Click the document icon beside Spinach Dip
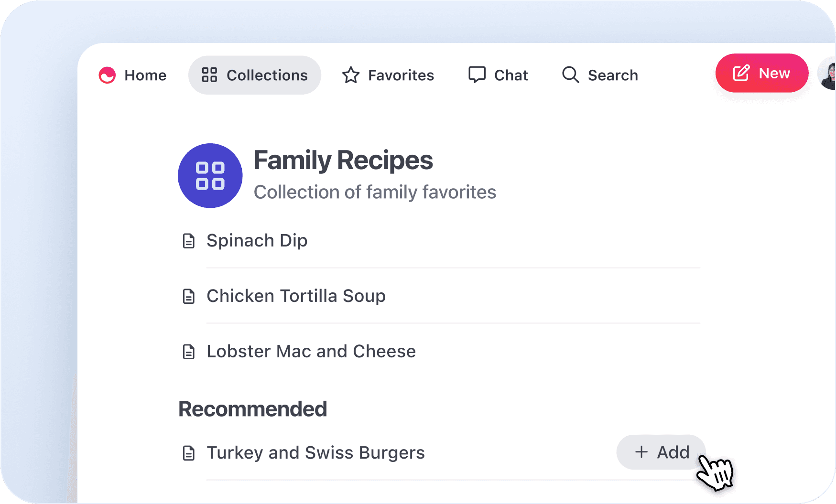Viewport: 836px width, 504px height. pyautogui.click(x=189, y=241)
